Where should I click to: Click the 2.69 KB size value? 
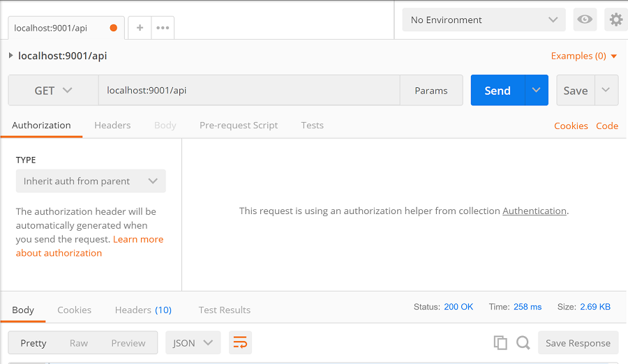[595, 307]
